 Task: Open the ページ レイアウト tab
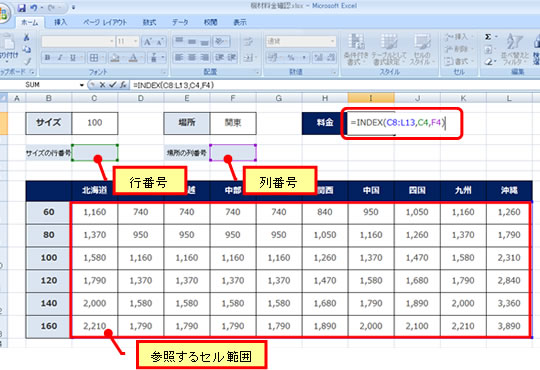coord(105,22)
